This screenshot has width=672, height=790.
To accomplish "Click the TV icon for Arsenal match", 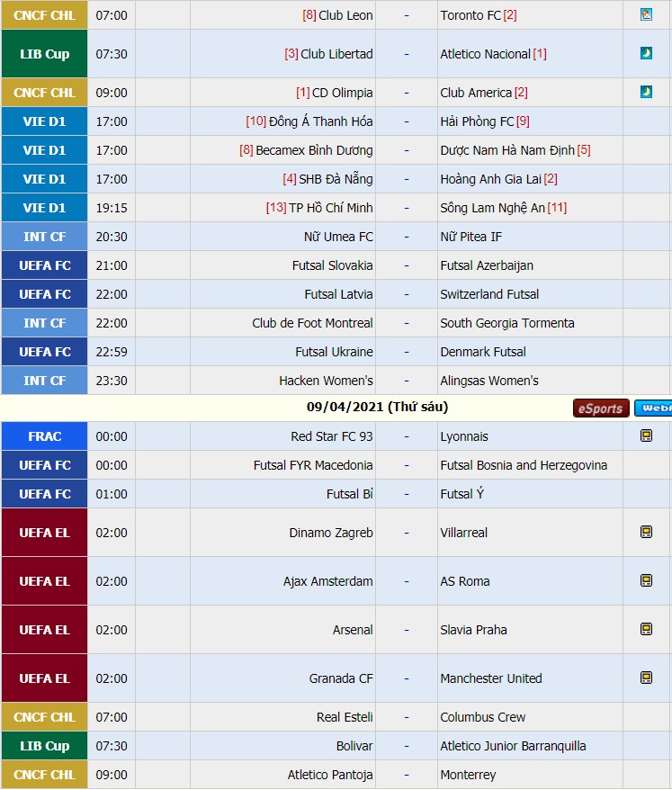I will point(646,629).
